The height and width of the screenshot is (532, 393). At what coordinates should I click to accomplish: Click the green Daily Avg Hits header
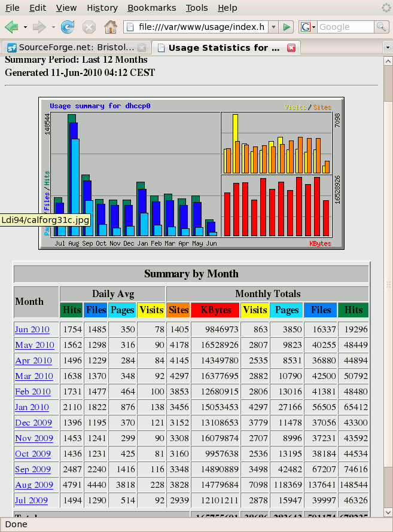click(71, 310)
